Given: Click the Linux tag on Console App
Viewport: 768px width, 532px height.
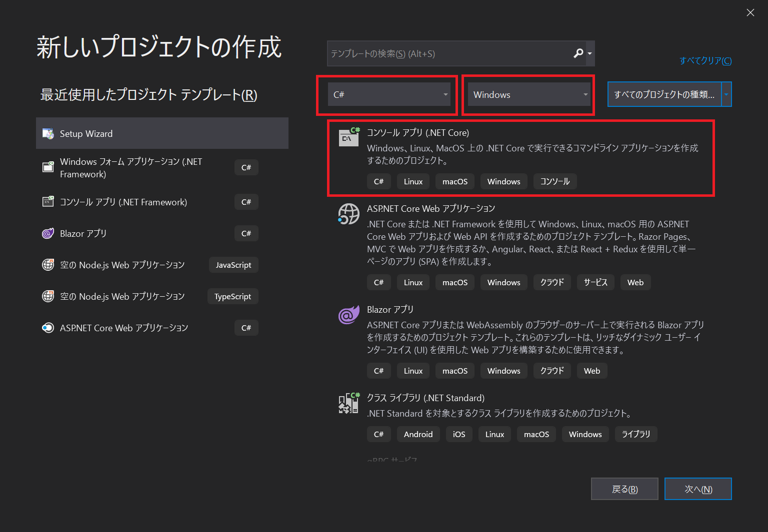Looking at the screenshot, I should click(x=413, y=181).
